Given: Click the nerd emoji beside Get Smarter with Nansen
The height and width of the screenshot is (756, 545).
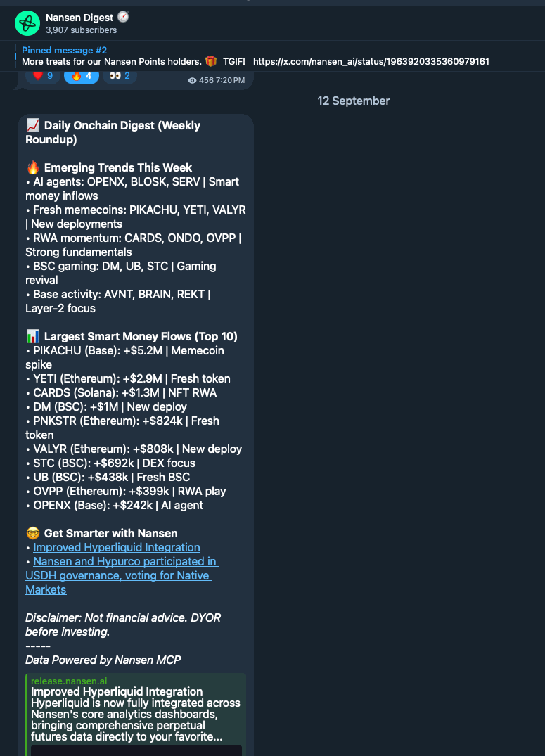Looking at the screenshot, I should 33,533.
